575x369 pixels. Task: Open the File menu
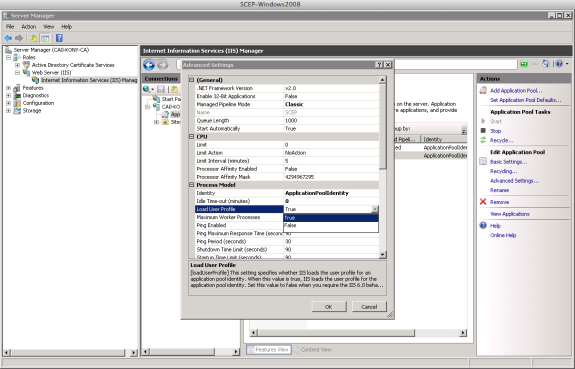pos(10,27)
